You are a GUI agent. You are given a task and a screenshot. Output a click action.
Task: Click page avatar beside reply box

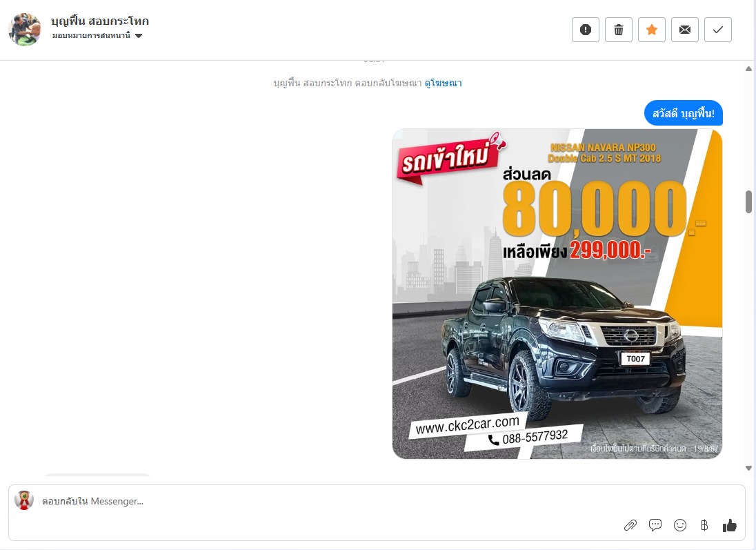(24, 500)
